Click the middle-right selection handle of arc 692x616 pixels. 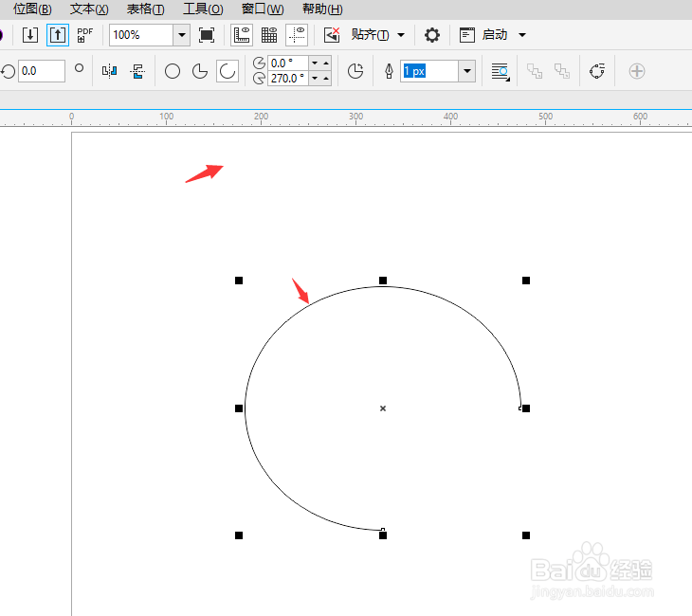click(x=525, y=408)
